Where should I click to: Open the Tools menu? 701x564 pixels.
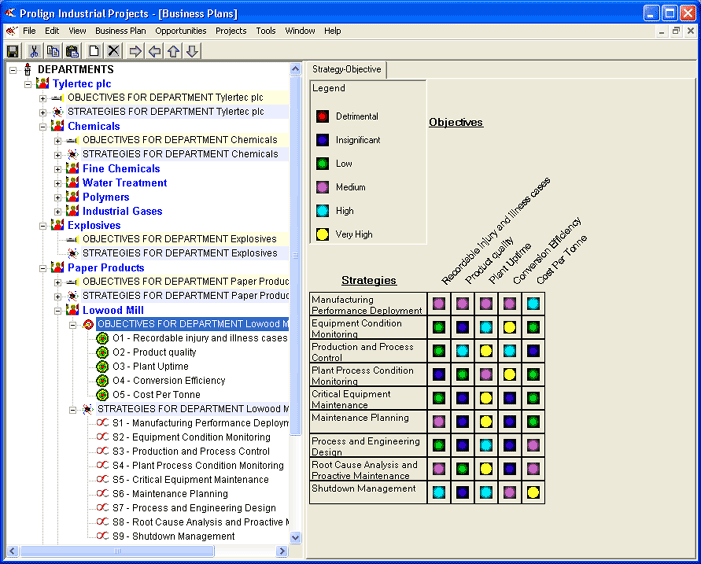(x=266, y=31)
